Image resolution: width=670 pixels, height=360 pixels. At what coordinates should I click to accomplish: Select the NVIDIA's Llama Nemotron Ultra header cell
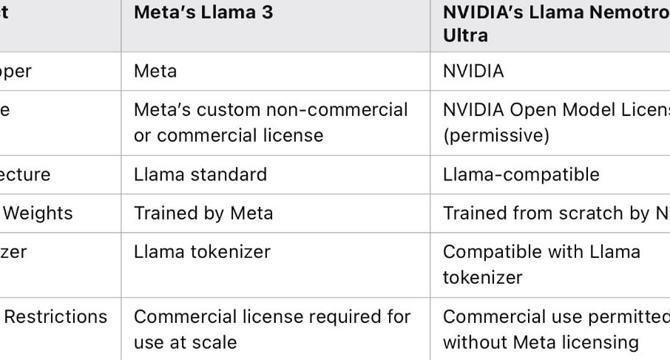coord(550,26)
